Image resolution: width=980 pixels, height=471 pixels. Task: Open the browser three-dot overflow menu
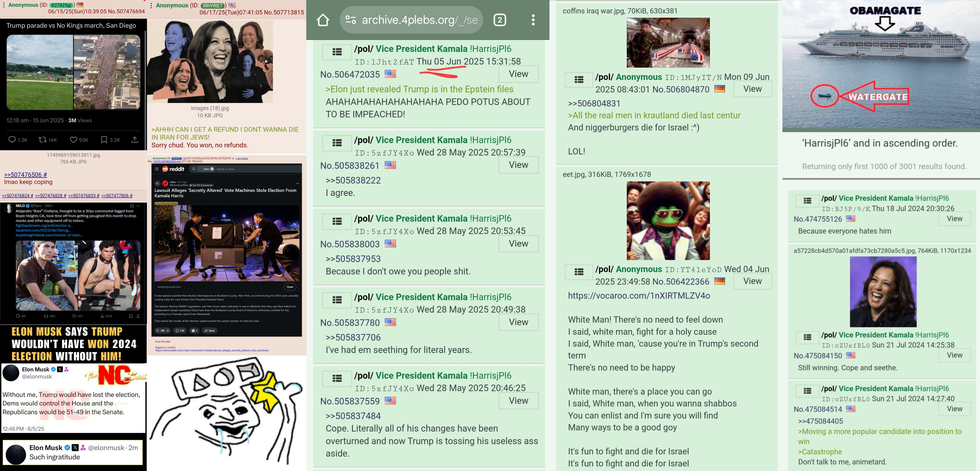533,20
